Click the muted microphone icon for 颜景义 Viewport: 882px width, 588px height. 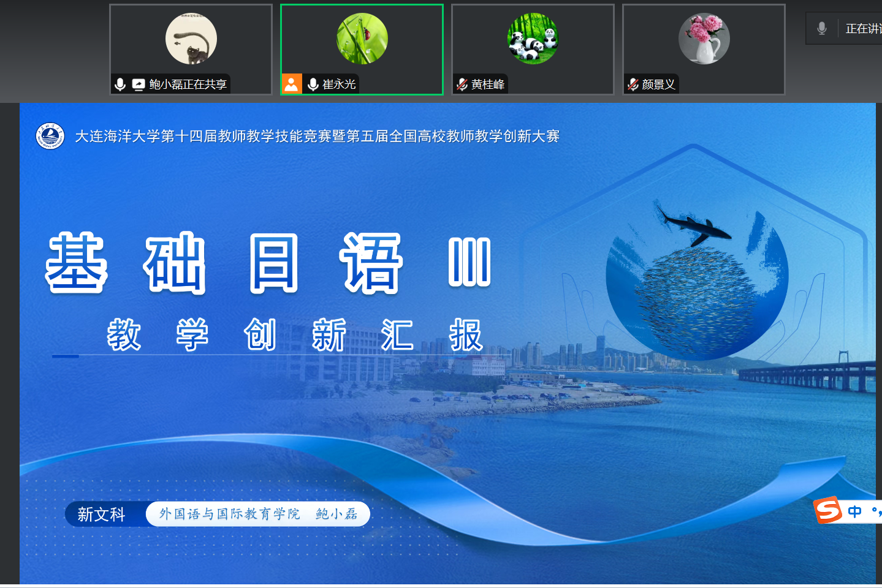633,85
